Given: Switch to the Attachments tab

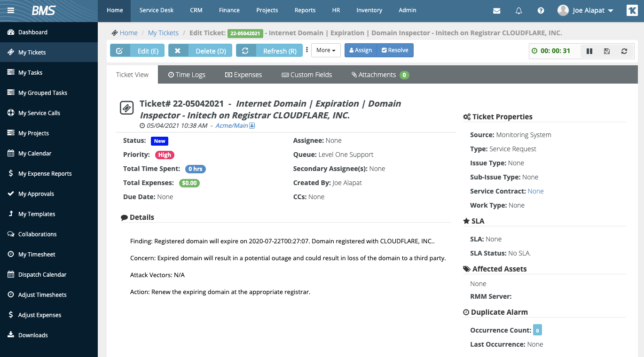Looking at the screenshot, I should point(380,75).
